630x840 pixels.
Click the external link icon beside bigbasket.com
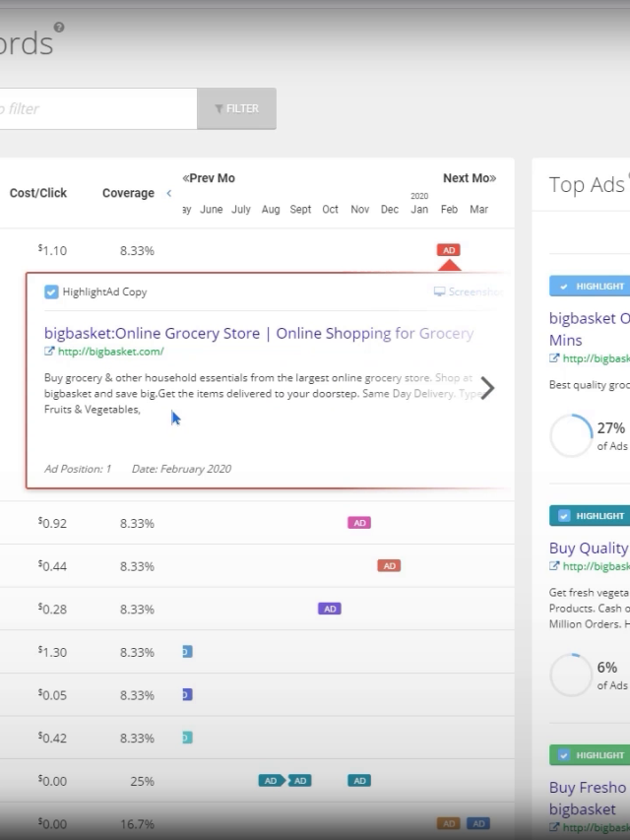click(x=49, y=352)
